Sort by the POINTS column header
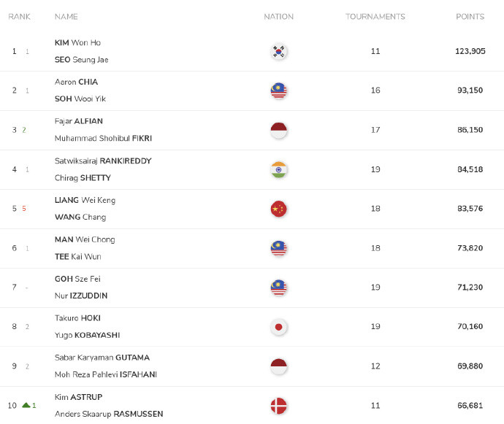This screenshot has width=504, height=424. coord(470,17)
